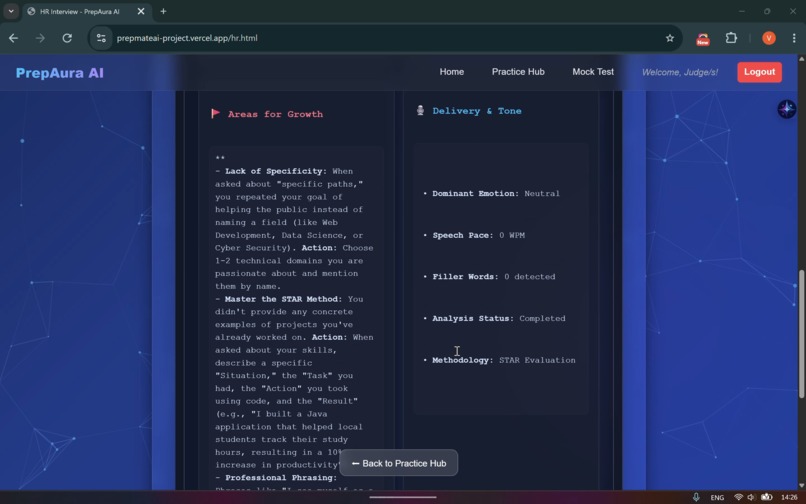Click the Delivery & Tone heading
806x504 pixels.
477,111
